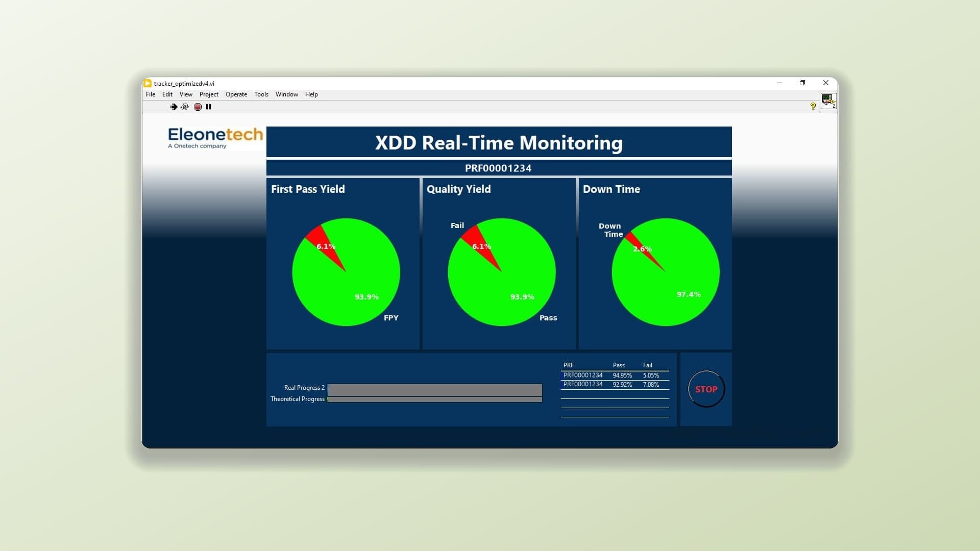Click the Down Time panel title
Viewport: 980px width, 551px height.
(x=611, y=189)
